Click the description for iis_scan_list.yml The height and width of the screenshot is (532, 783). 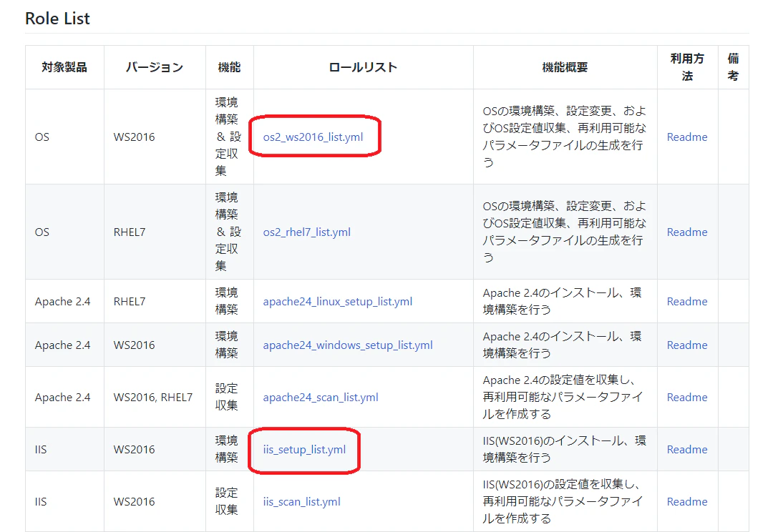pos(564,501)
